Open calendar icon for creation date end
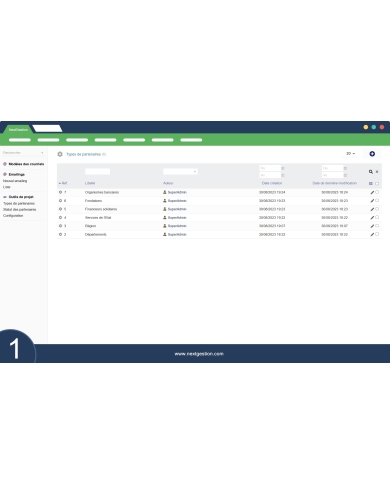This screenshot has height=484, width=390. 283,175
